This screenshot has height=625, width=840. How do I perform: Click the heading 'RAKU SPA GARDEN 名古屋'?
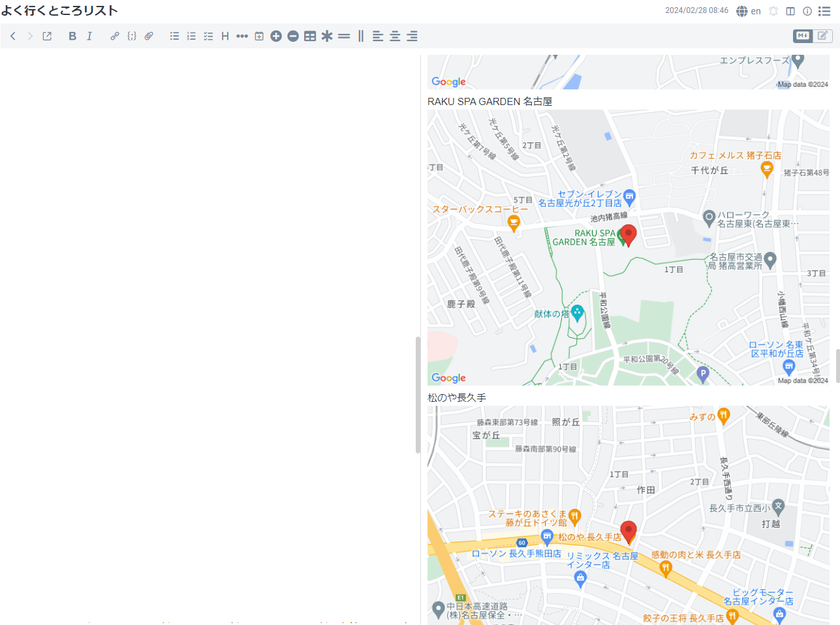[x=490, y=101]
